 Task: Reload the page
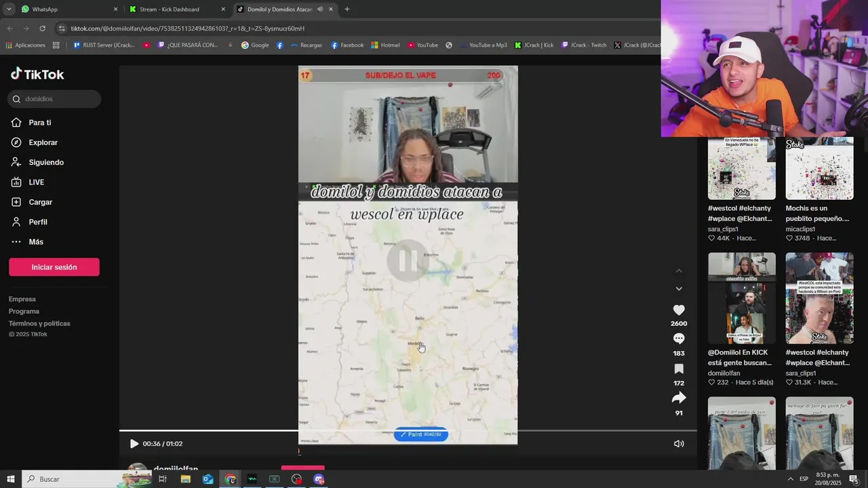pos(42,28)
